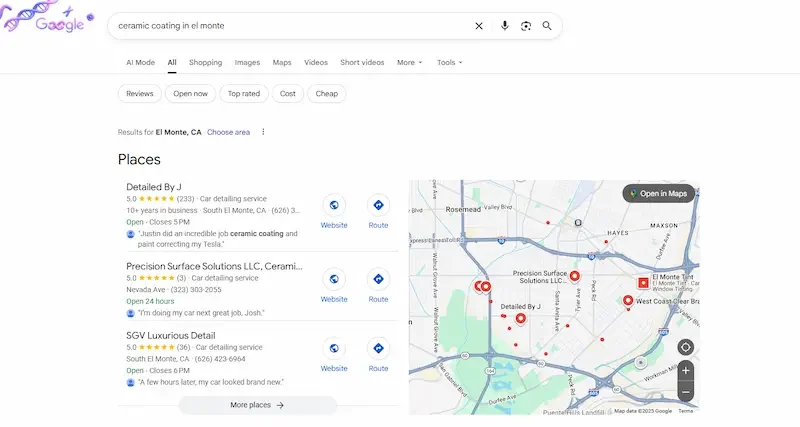The height and width of the screenshot is (427, 800).
Task: Clear the search query with the X icon
Action: tap(479, 26)
